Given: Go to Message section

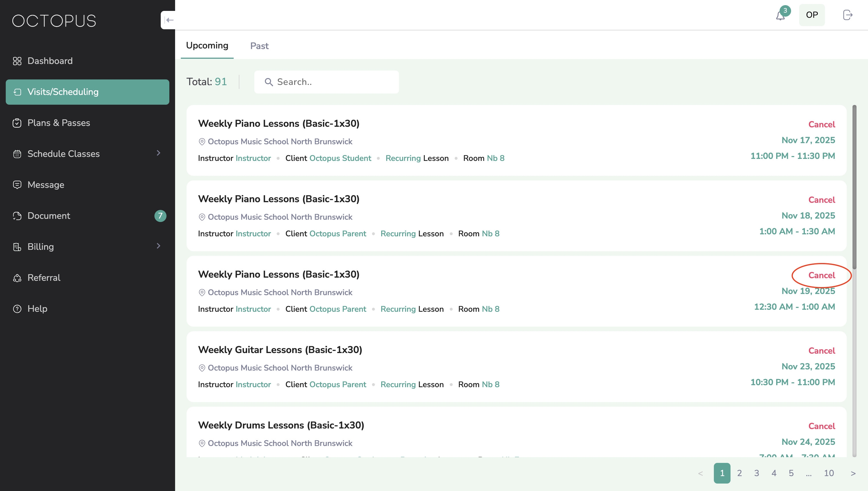Looking at the screenshot, I should tap(46, 185).
